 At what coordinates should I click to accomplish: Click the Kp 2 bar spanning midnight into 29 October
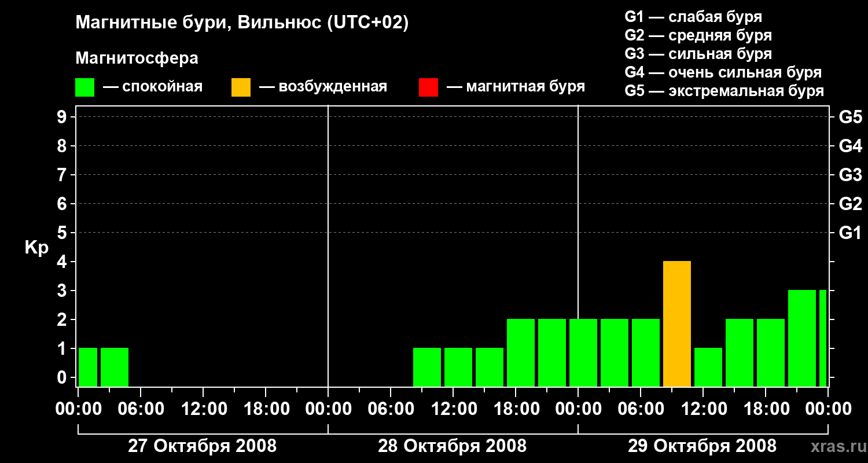point(583,353)
